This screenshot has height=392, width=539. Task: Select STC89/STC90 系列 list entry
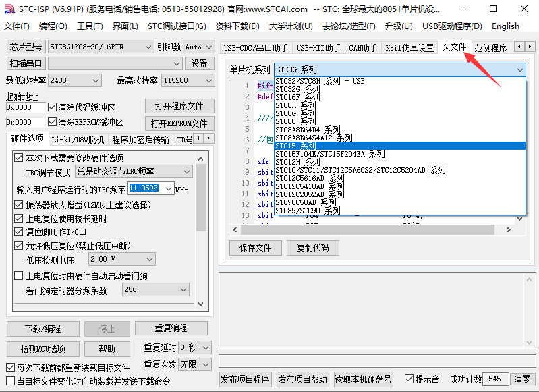tap(400, 211)
